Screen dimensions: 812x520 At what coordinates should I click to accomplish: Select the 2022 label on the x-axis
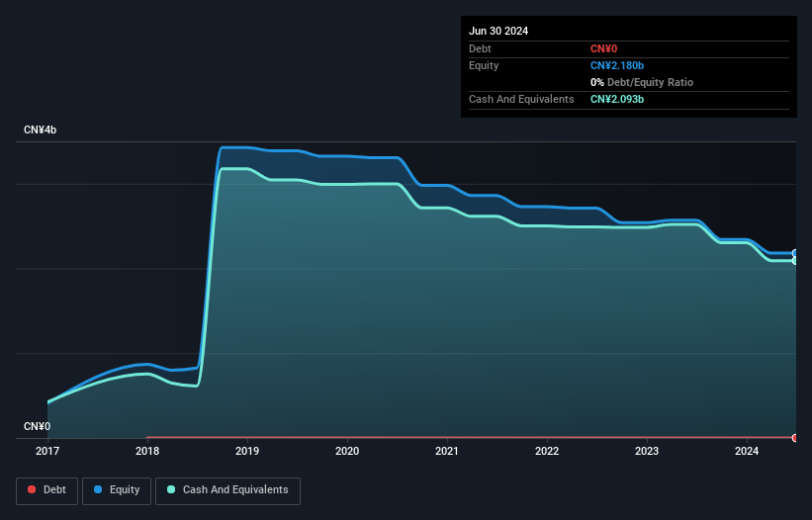(547, 451)
